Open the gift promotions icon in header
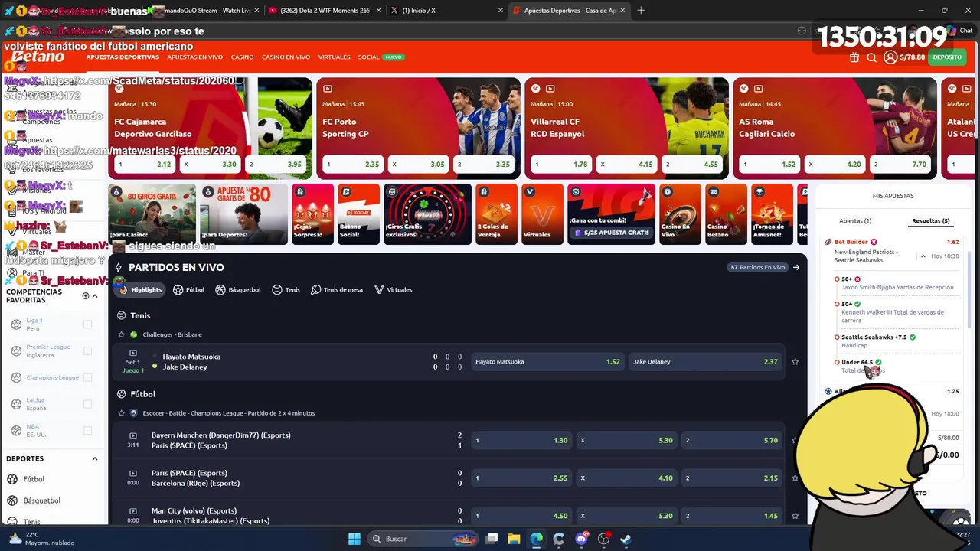The width and height of the screenshot is (980, 551). click(x=854, y=57)
